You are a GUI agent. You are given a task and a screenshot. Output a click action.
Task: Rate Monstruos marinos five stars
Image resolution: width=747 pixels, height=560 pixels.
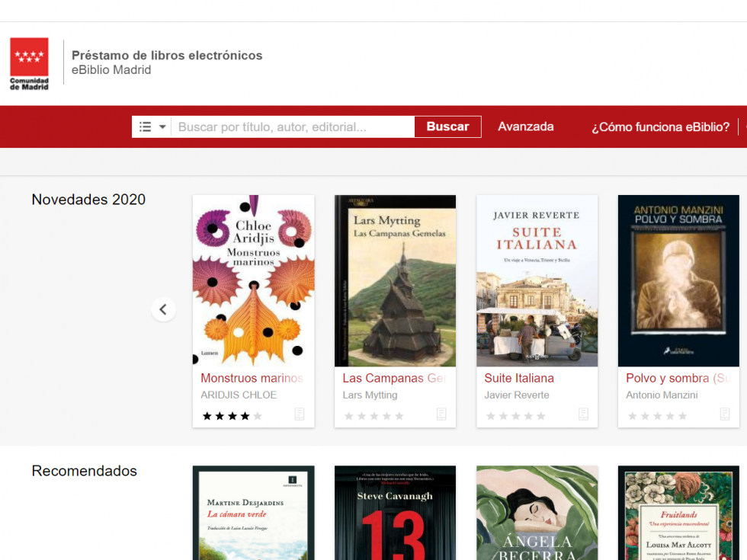pyautogui.click(x=258, y=416)
